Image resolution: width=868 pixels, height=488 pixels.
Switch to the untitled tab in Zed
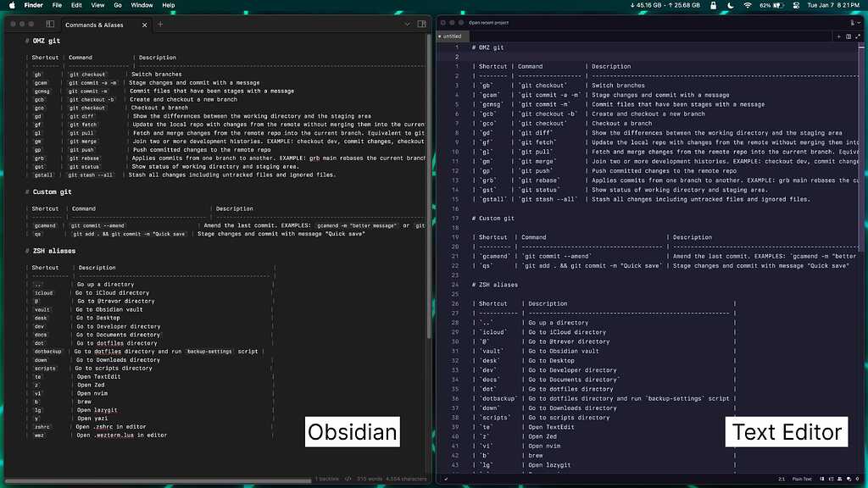[x=453, y=36]
